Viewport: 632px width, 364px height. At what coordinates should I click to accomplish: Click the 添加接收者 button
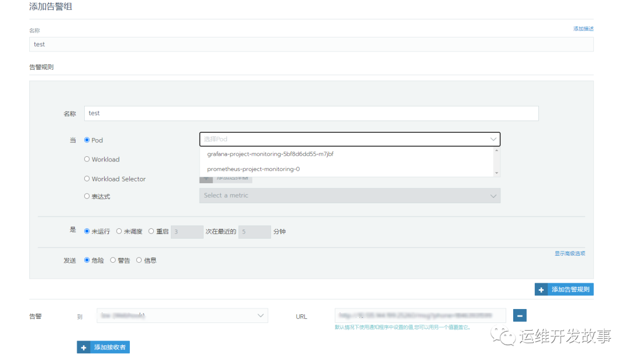[103, 347]
